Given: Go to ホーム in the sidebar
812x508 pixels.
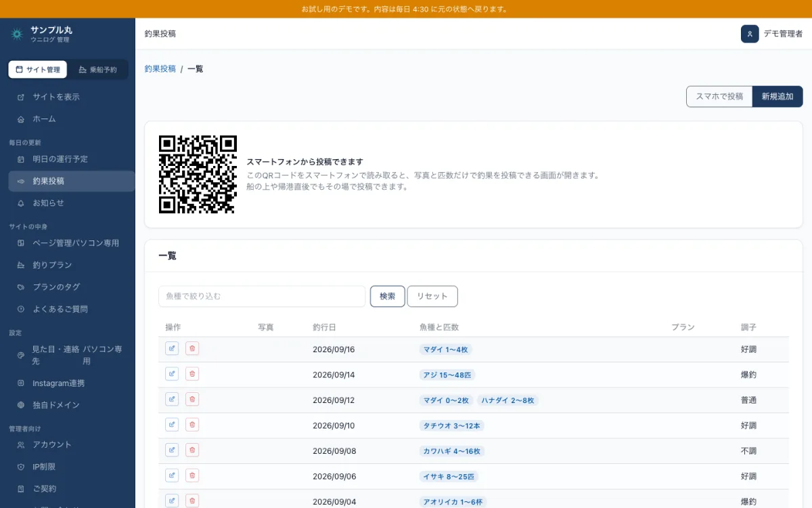Looking at the screenshot, I should coord(72,119).
